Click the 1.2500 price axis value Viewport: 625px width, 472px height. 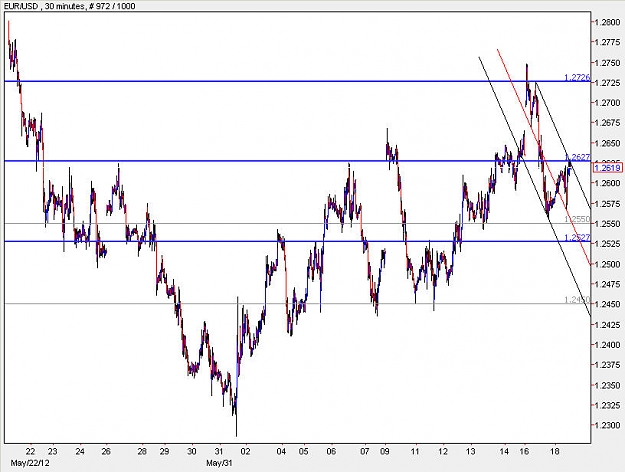point(607,264)
